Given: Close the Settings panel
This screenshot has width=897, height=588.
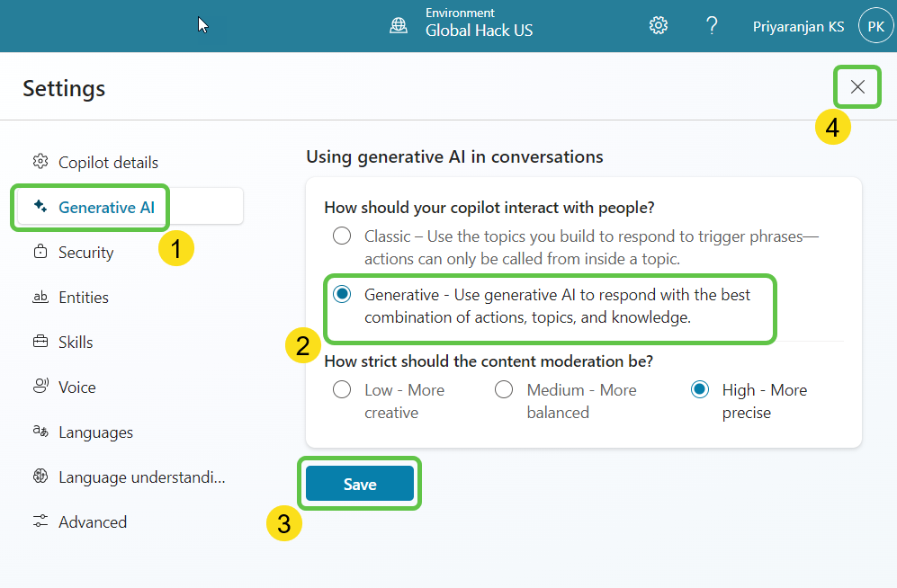Looking at the screenshot, I should point(857,87).
